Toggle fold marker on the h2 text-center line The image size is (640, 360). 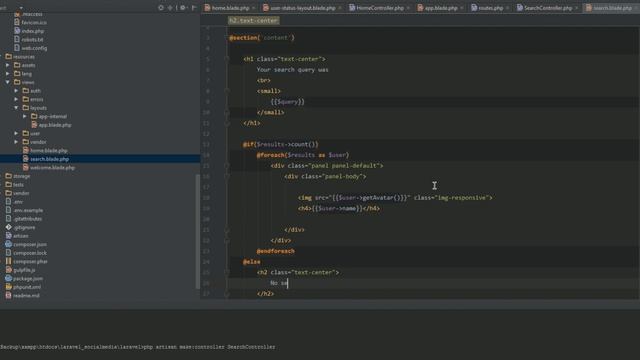pos(227,272)
